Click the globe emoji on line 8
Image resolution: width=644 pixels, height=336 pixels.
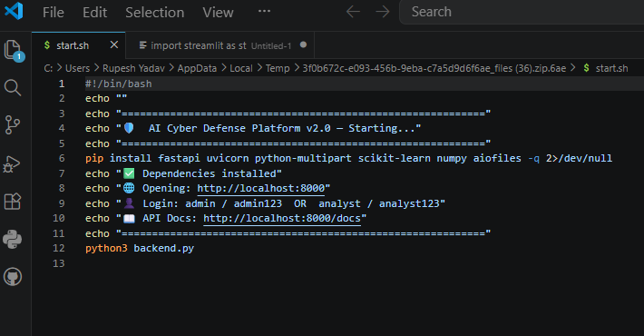129,188
